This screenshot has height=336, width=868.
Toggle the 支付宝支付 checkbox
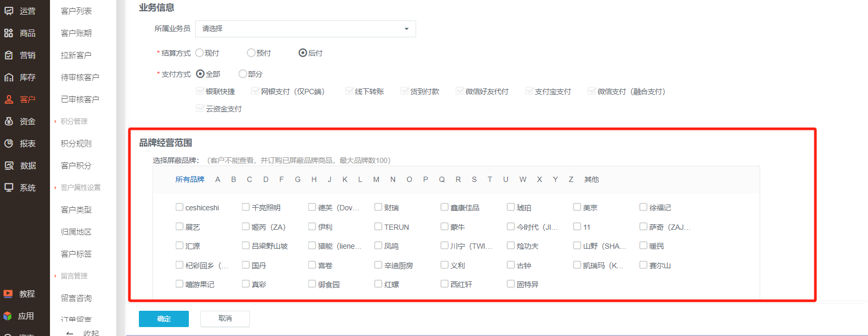(529, 91)
